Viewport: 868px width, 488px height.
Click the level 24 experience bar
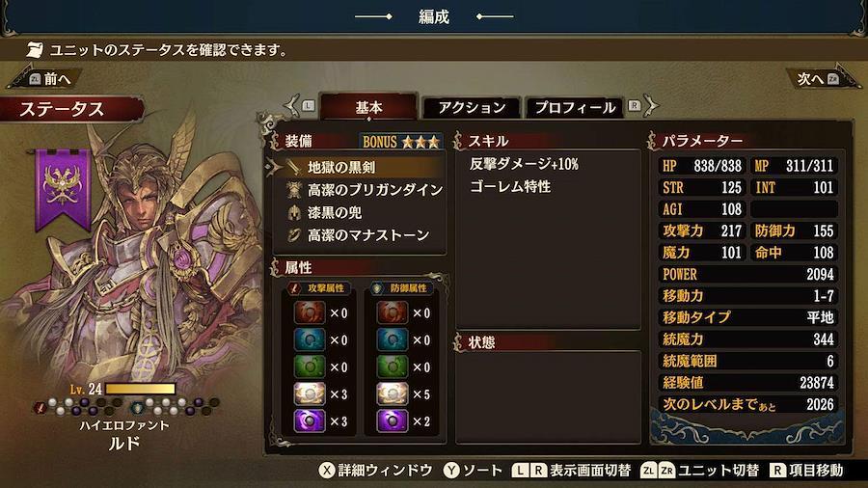[141, 389]
